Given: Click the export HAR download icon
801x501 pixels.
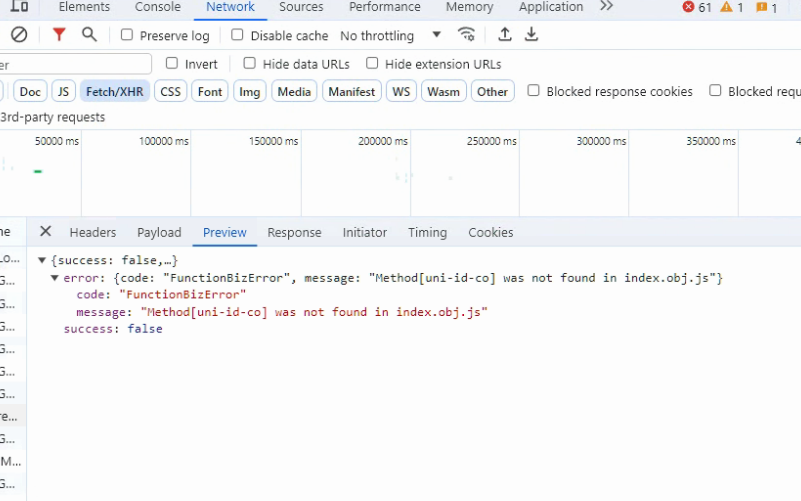Looking at the screenshot, I should 532,35.
